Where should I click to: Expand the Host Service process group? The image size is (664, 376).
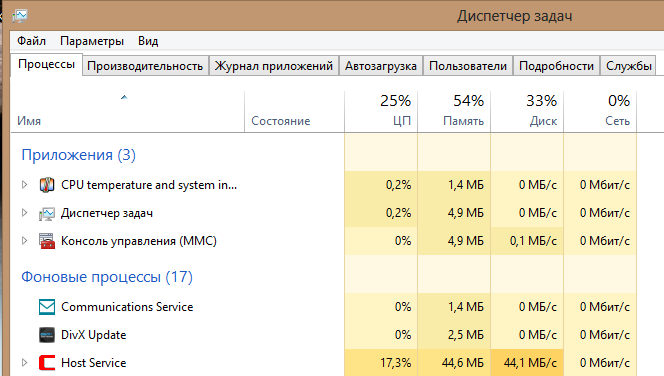tap(25, 362)
